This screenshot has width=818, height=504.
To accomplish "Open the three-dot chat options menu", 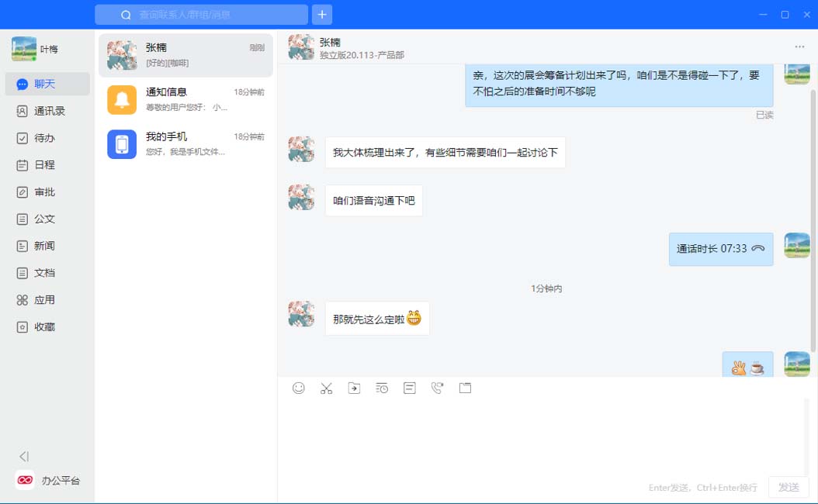I will click(x=799, y=47).
